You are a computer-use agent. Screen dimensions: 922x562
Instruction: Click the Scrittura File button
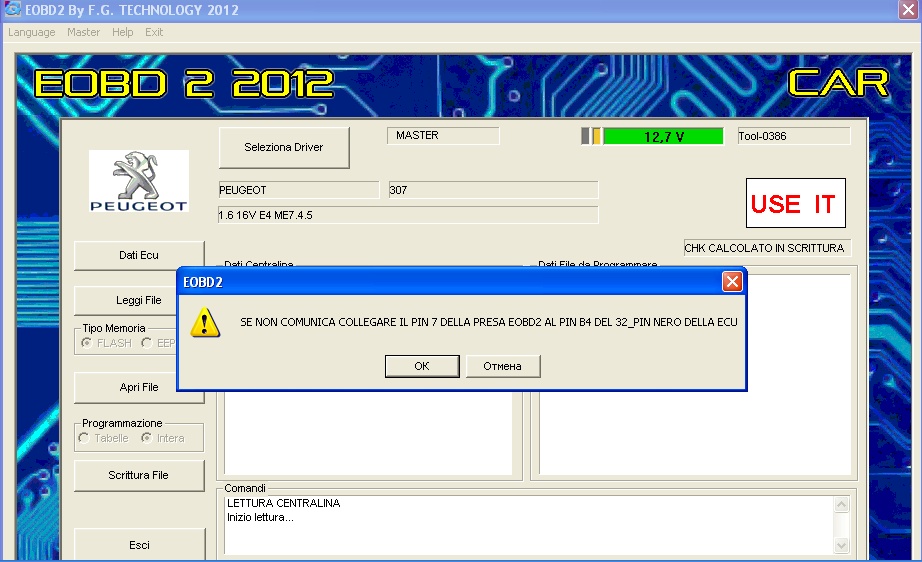(x=139, y=475)
